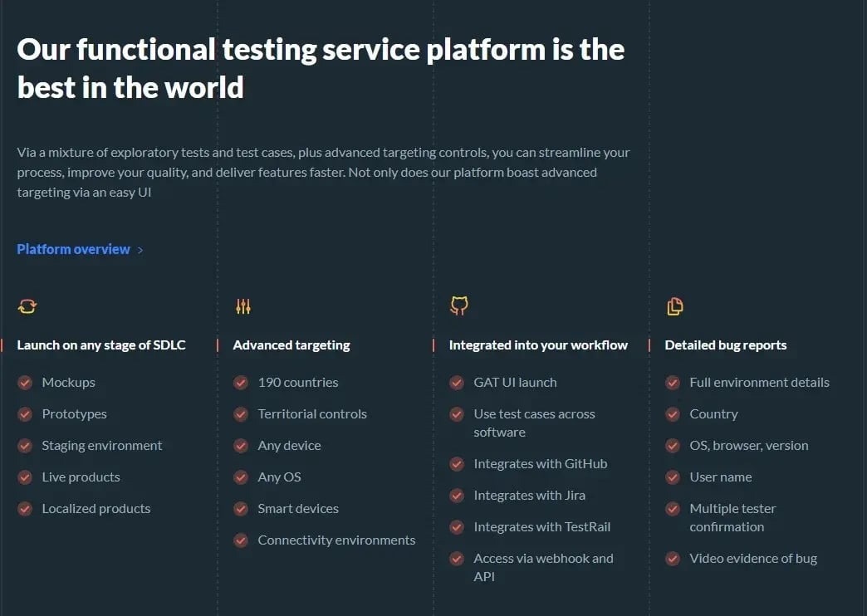The image size is (867, 616).
Task: Open the Platform overview link
Action: (x=73, y=249)
